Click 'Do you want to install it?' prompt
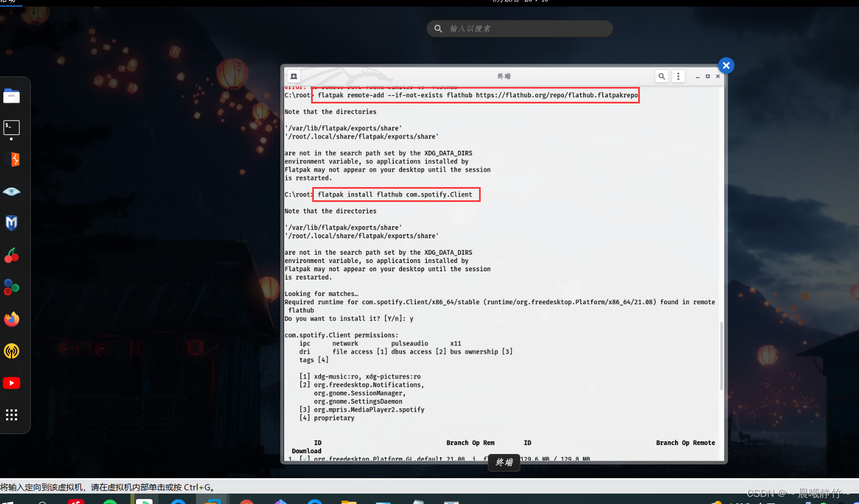Screen dimensions: 859x504 tap(349, 319)
